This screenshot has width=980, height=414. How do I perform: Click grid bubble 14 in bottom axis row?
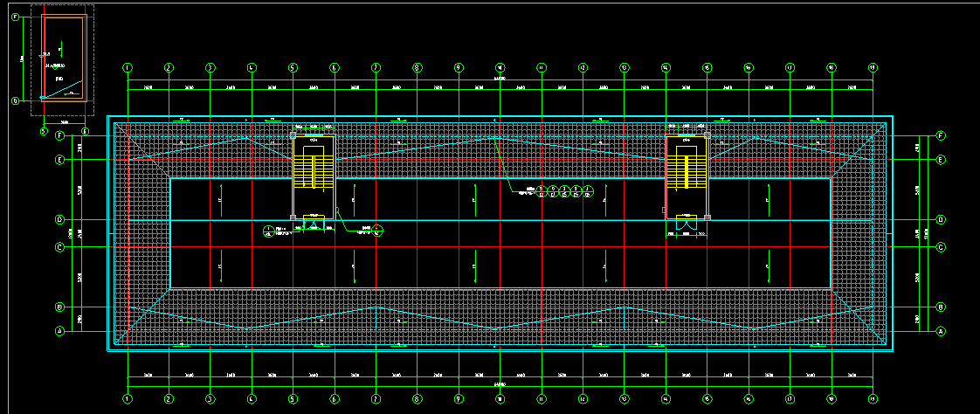666,398
